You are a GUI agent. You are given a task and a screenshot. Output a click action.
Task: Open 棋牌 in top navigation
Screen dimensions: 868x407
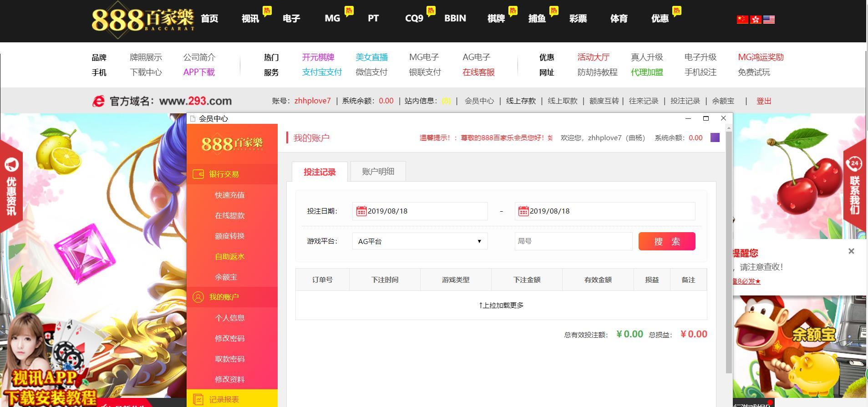(496, 18)
